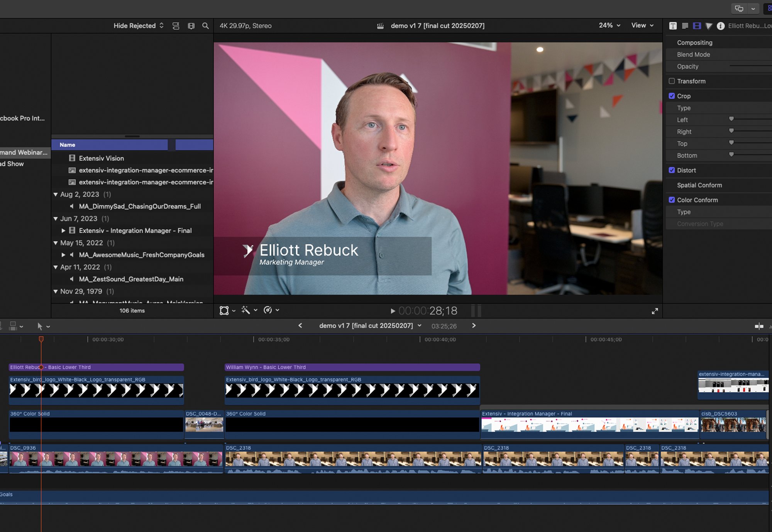Click the enhancements magic wand icon
The width and height of the screenshot is (772, 532).
click(x=245, y=310)
